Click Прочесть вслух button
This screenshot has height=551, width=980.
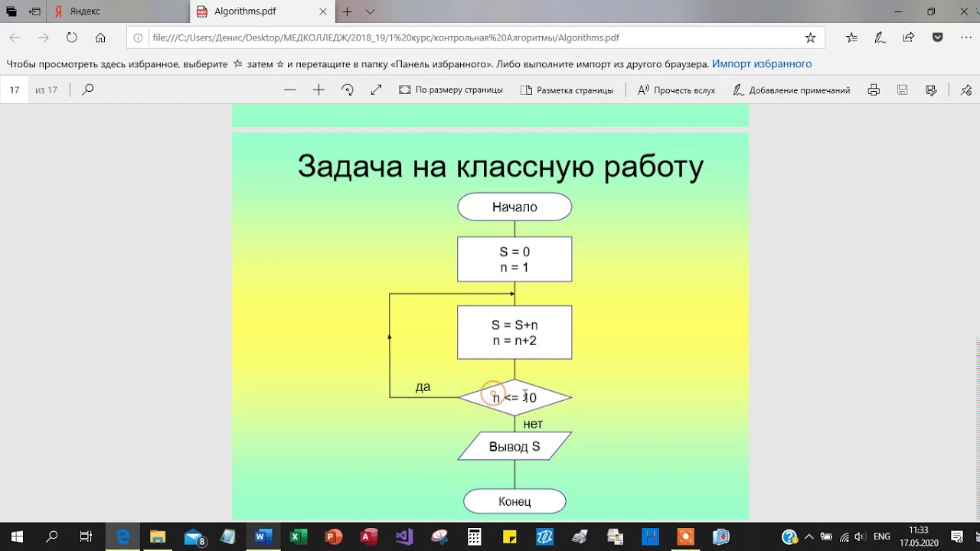(676, 90)
